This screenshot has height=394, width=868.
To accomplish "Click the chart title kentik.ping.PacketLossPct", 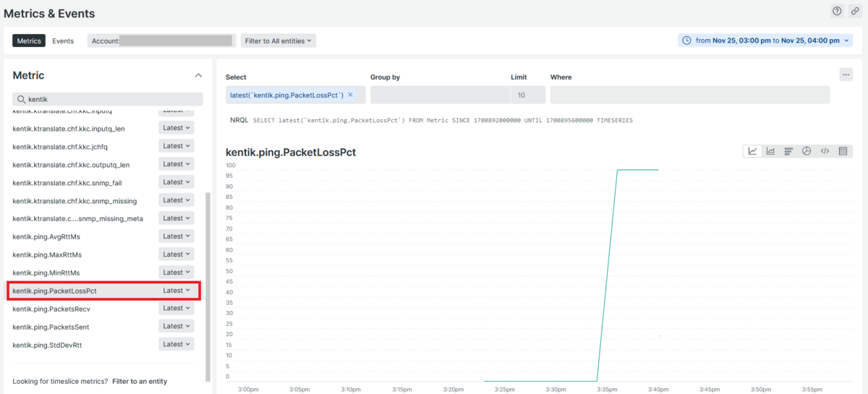I will 291,153.
